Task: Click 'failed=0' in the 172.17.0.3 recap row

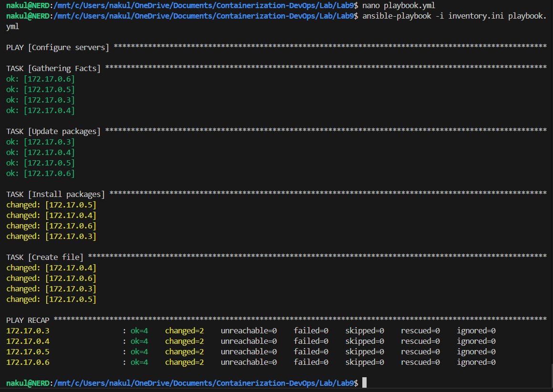Action: pos(311,331)
